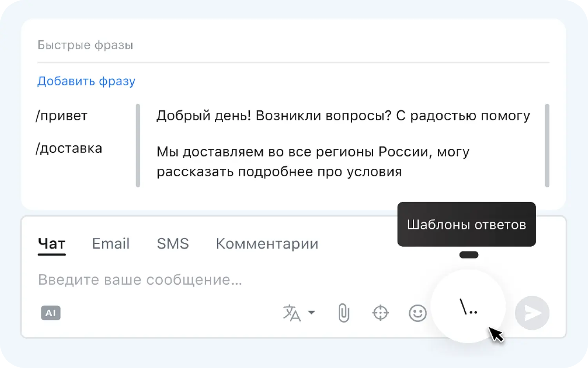The width and height of the screenshot is (588, 368).
Task: Select the Чат tab
Action: (x=51, y=243)
